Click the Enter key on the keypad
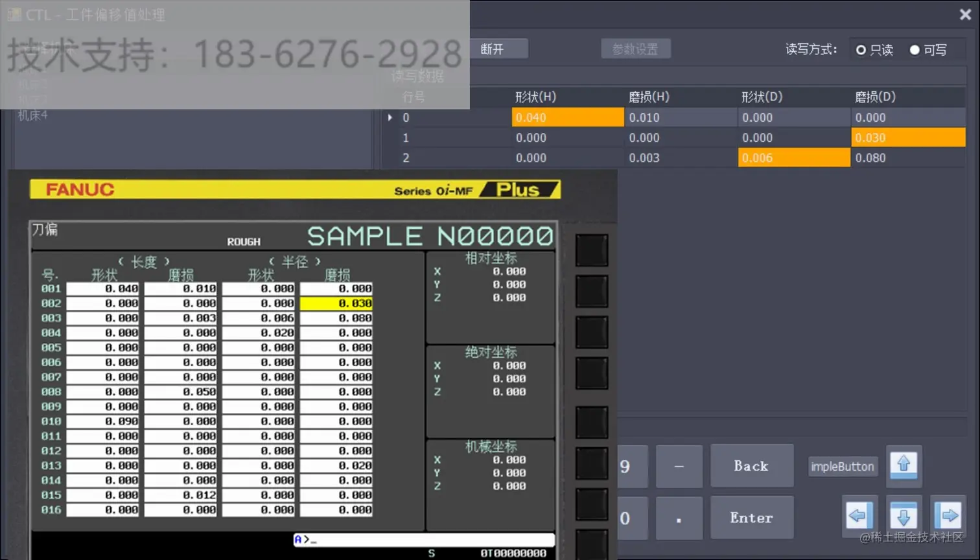The height and width of the screenshot is (560, 980). click(752, 518)
